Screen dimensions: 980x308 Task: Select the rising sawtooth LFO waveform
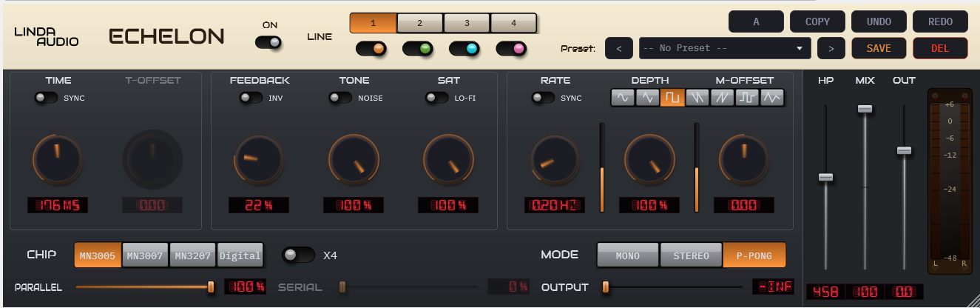722,97
